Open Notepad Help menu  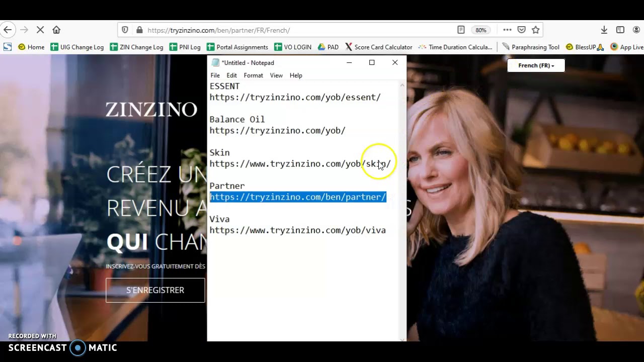tap(296, 75)
